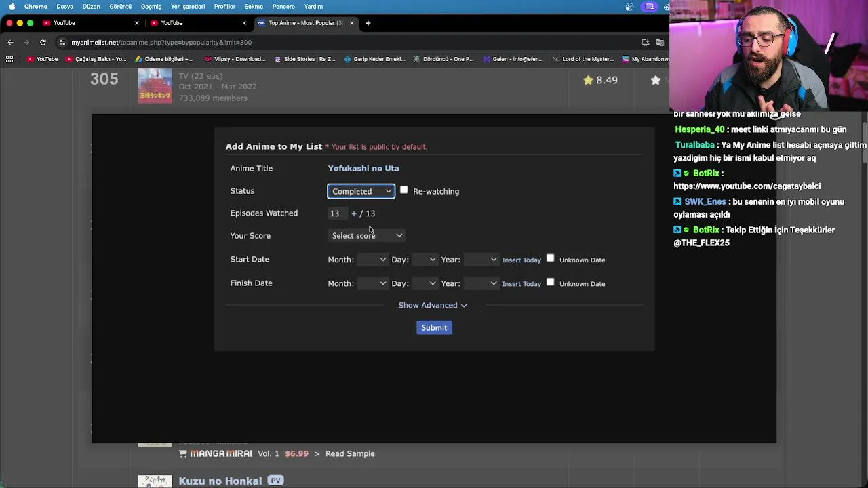Screen dimensions: 868x488
Task: Open the Pencere menu
Action: [x=283, y=7]
